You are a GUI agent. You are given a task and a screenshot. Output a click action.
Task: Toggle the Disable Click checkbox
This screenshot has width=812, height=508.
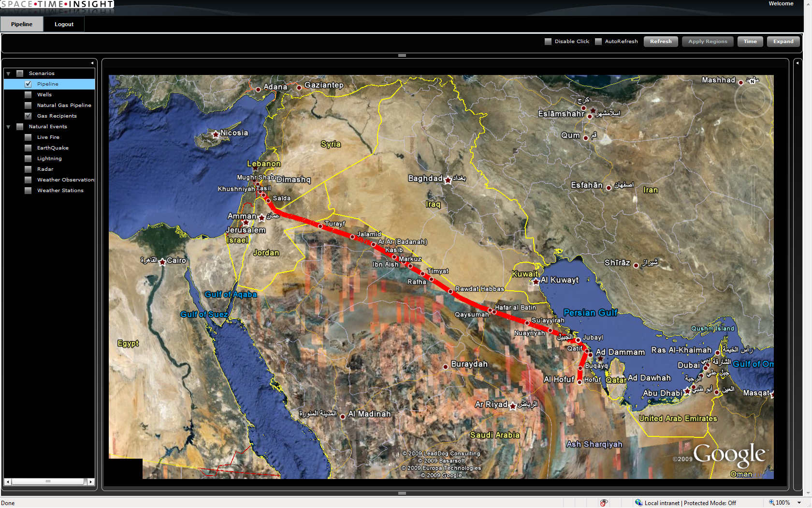tap(548, 42)
